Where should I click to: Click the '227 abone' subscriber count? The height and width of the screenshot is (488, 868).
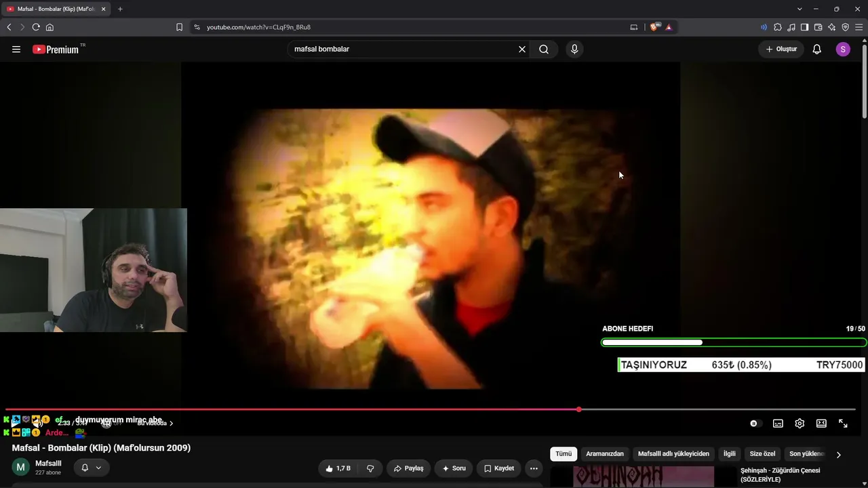pyautogui.click(x=48, y=473)
